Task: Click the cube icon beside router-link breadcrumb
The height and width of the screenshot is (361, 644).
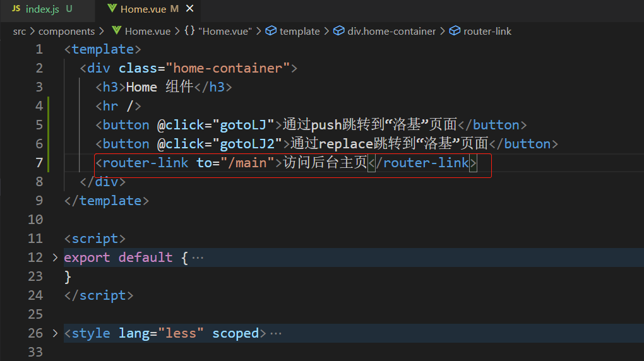Action: 455,31
